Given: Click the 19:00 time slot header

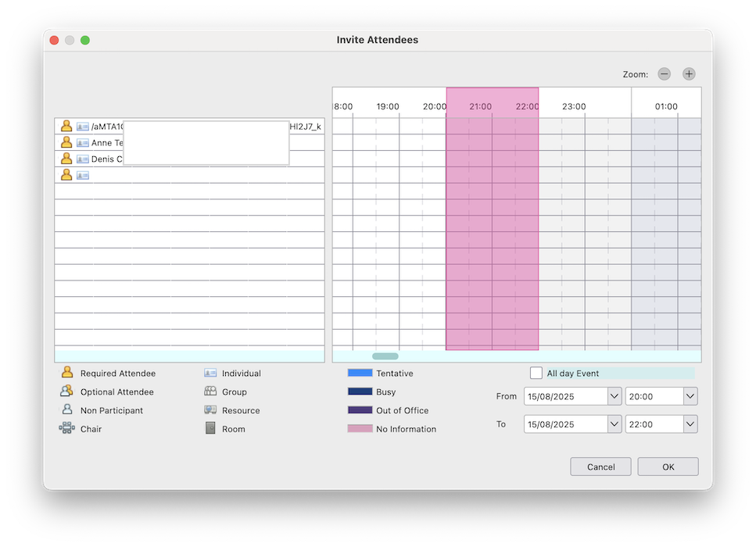Looking at the screenshot, I should (x=388, y=106).
